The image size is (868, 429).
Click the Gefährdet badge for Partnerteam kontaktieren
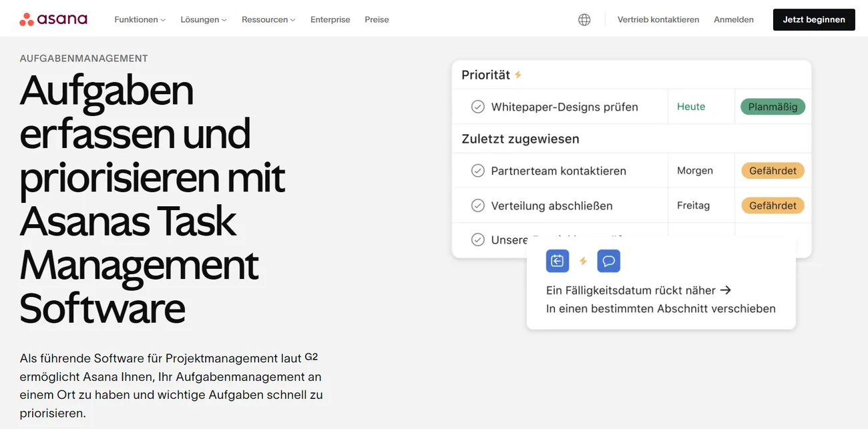tap(773, 171)
